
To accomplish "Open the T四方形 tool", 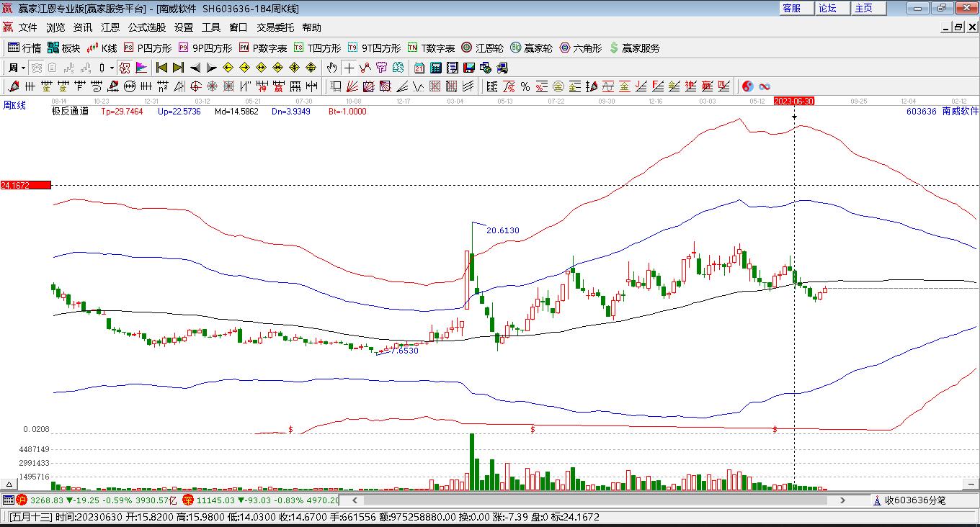I will [317, 48].
